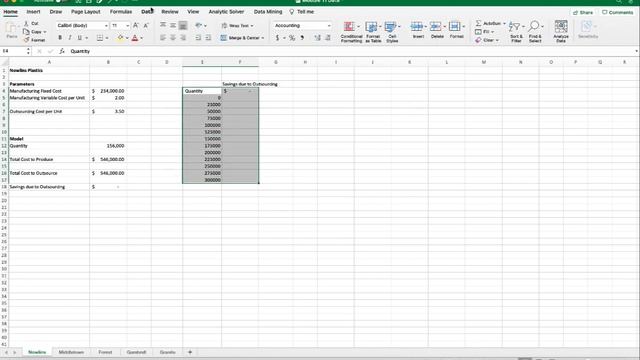Click the dollar Accounting Number Format icon

pos(277,38)
